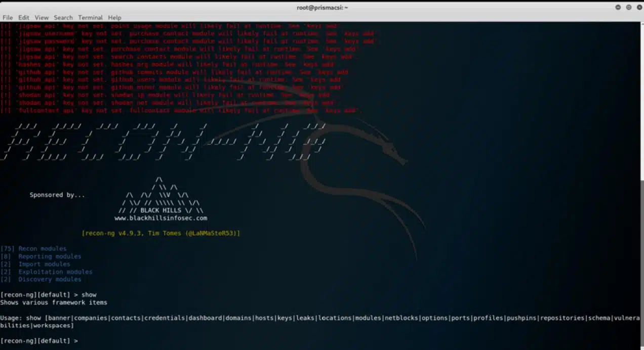Viewport: 644px width, 350px height.
Task: Click the root@prismacsi title bar text
Action: pos(322,7)
